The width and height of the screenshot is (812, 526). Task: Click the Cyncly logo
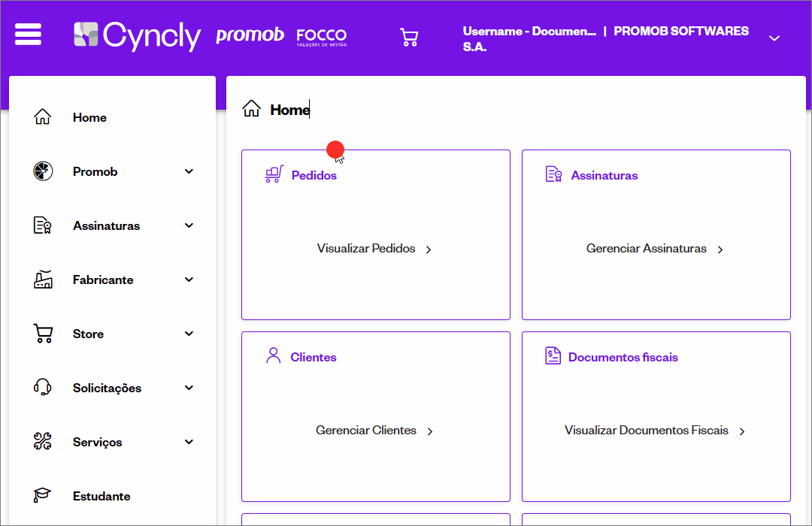coord(138,35)
